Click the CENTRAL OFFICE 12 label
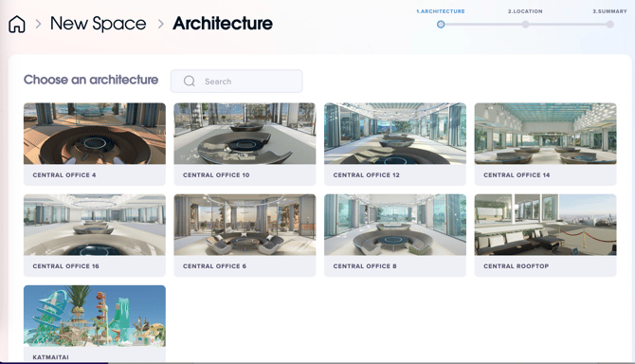 (x=367, y=175)
